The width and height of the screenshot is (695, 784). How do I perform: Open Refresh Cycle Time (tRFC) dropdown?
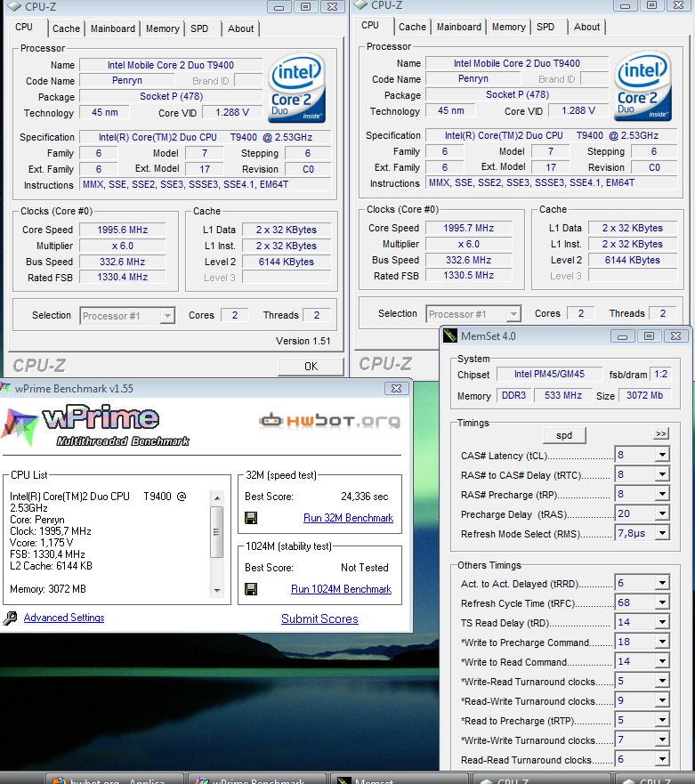[661, 602]
